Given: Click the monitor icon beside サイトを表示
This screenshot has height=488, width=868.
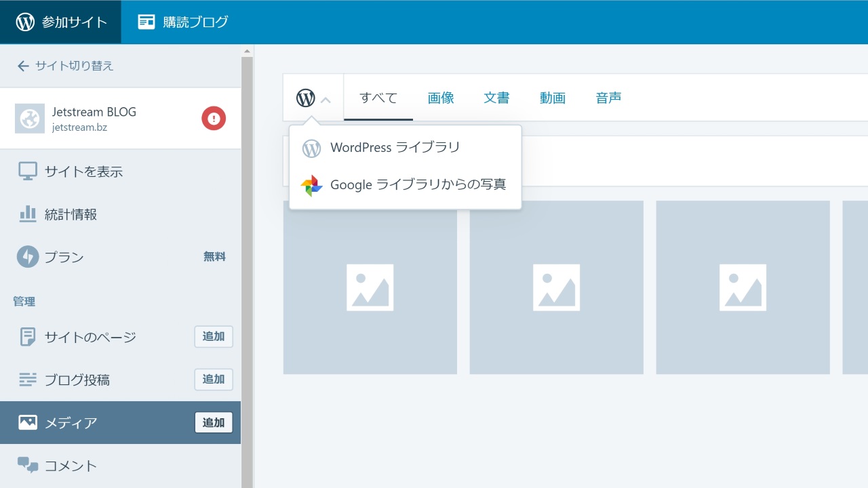Looking at the screenshot, I should (x=28, y=171).
